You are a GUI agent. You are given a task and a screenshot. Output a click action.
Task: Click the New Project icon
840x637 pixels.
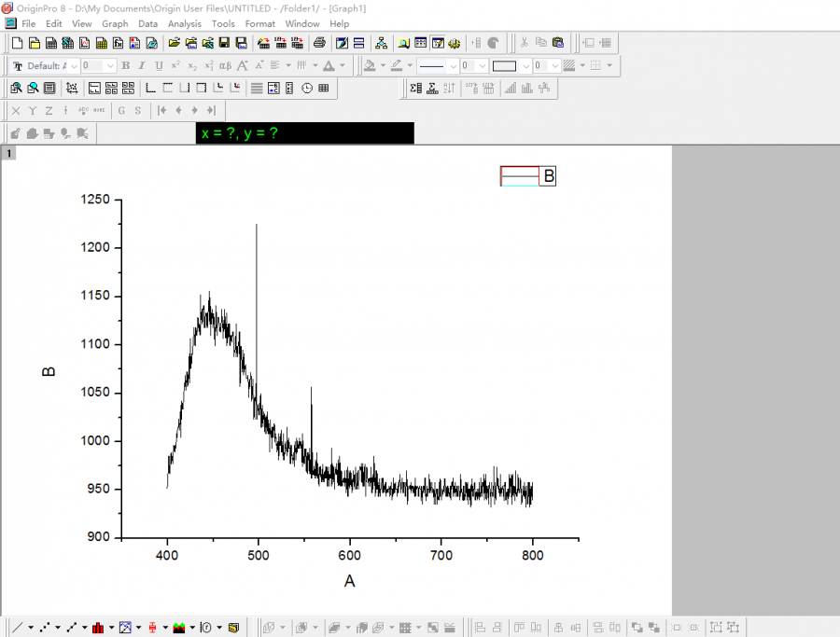tap(17, 43)
